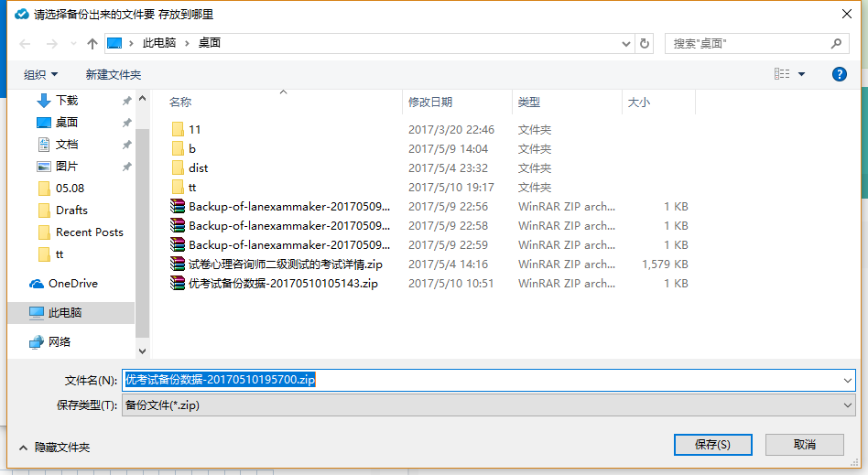Click the Forward navigation arrow
Screen dimensions: 868x475
pos(51,44)
